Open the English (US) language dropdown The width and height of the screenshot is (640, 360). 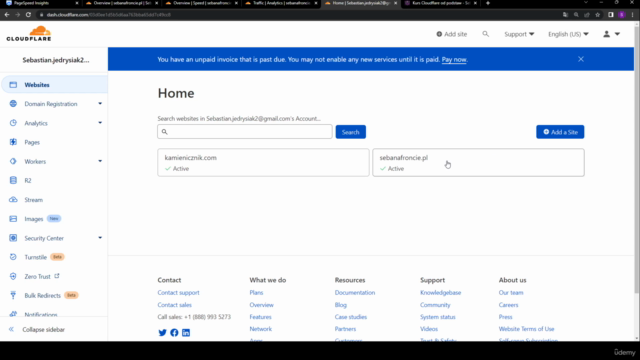pos(568,34)
